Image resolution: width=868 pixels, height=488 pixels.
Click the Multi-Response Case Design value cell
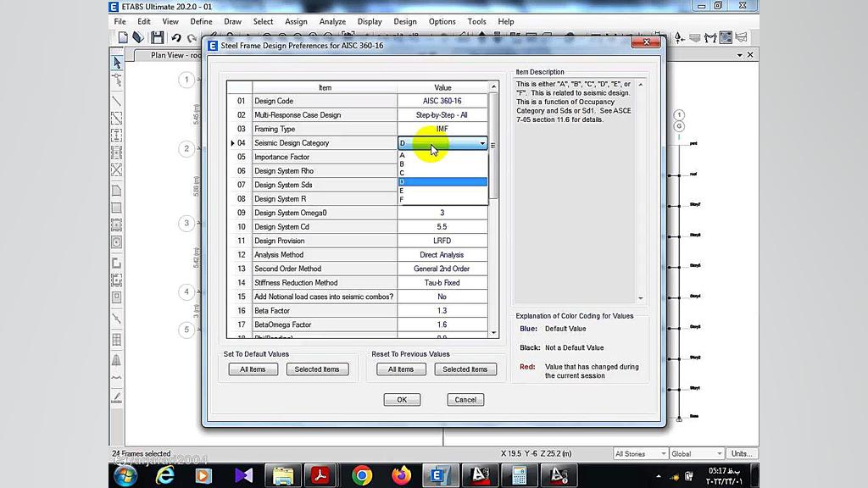pyautogui.click(x=442, y=115)
